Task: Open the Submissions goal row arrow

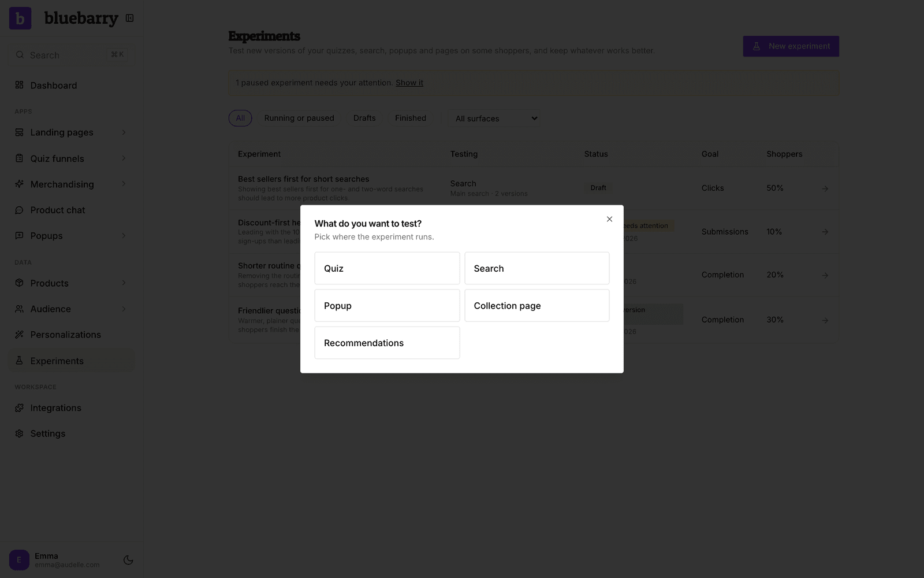Action: 825,232
